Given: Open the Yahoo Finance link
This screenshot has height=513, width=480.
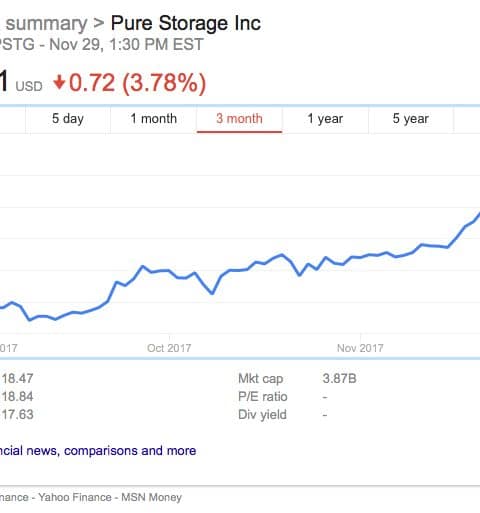Looking at the screenshot, I should (75, 497).
